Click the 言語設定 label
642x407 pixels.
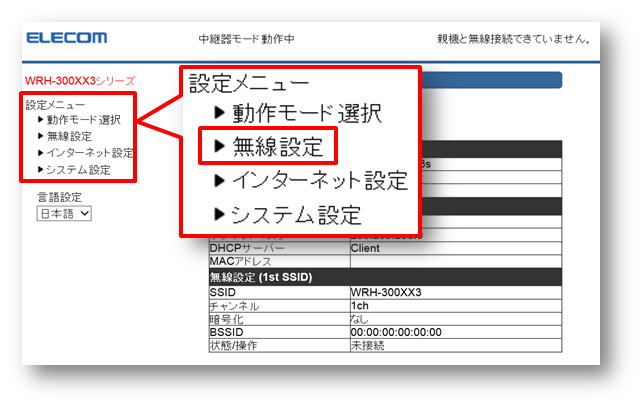[60, 197]
